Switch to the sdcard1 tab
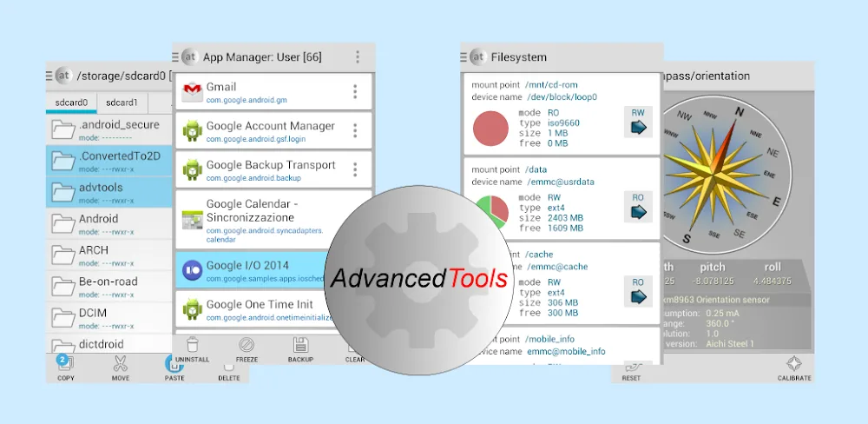Viewport: 868px width, 424px height. (122, 103)
